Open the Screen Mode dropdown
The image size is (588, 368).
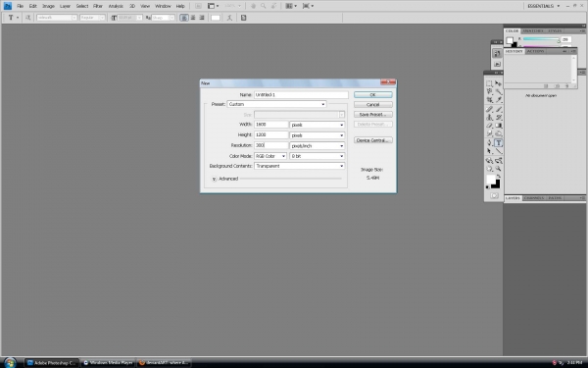coord(308,6)
